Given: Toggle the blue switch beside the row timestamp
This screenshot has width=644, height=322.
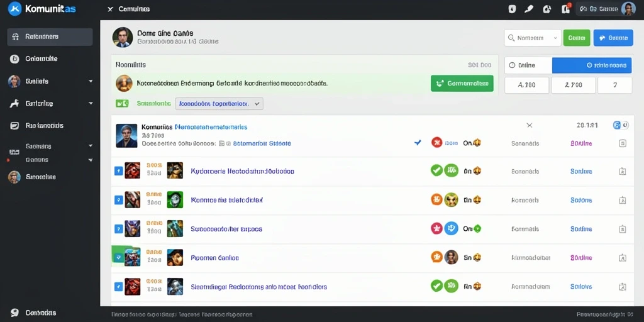Looking at the screenshot, I should pos(621,125).
